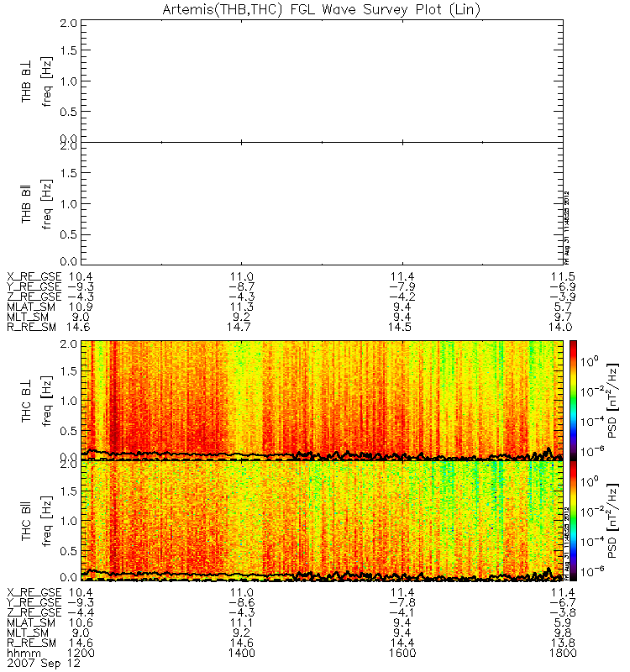Click the Y_RE_GSE value '-8.7'

tap(242, 286)
